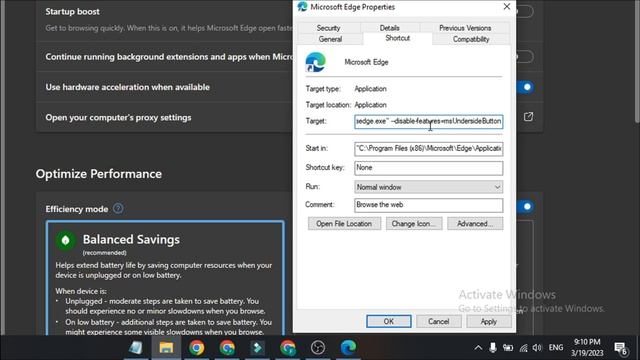The height and width of the screenshot is (360, 640).
Task: Open the Advanced shortcut options
Action: point(475,224)
